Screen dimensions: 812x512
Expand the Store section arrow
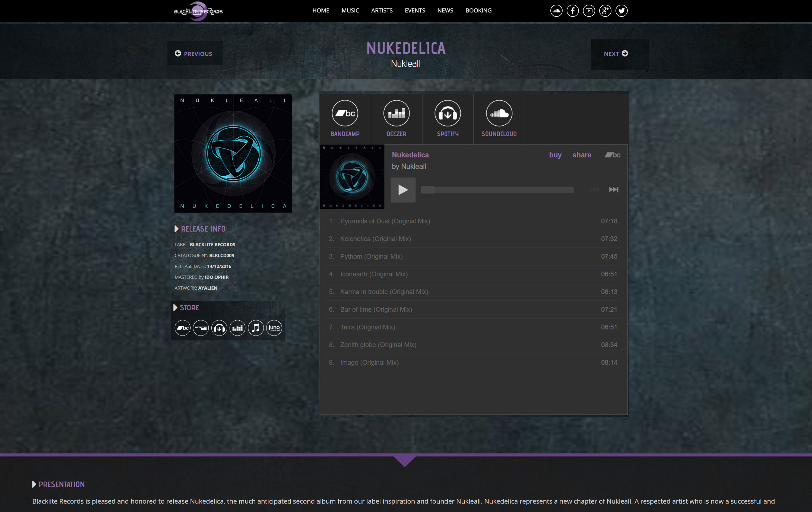(x=175, y=308)
